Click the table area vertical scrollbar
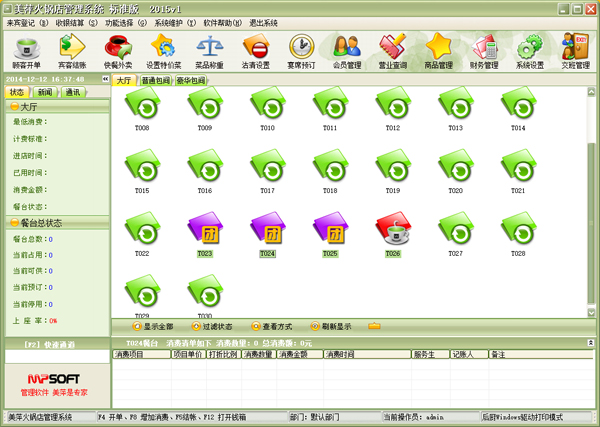The image size is (600, 427). click(x=590, y=200)
